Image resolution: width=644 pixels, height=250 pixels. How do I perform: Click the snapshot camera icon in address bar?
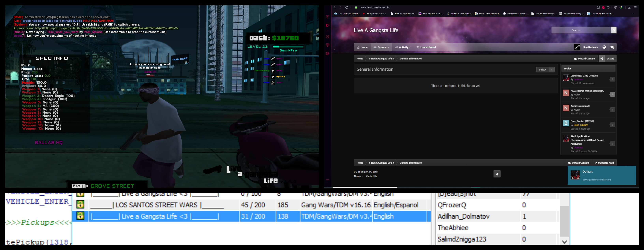pyautogui.click(x=598, y=7)
